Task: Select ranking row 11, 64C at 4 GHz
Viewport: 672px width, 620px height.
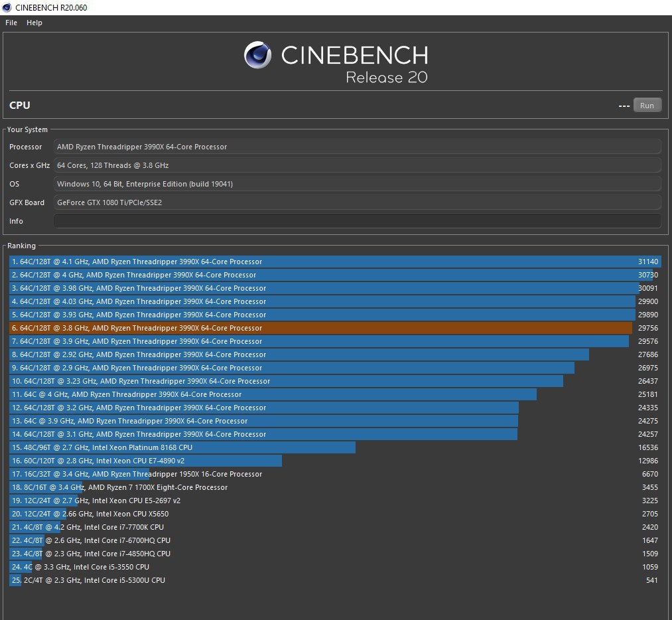Action: [x=335, y=394]
